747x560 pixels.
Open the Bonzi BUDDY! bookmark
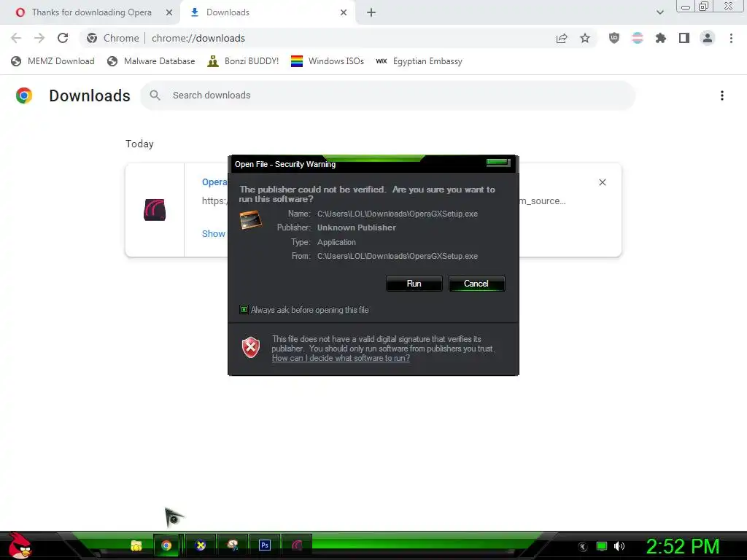pyautogui.click(x=243, y=61)
